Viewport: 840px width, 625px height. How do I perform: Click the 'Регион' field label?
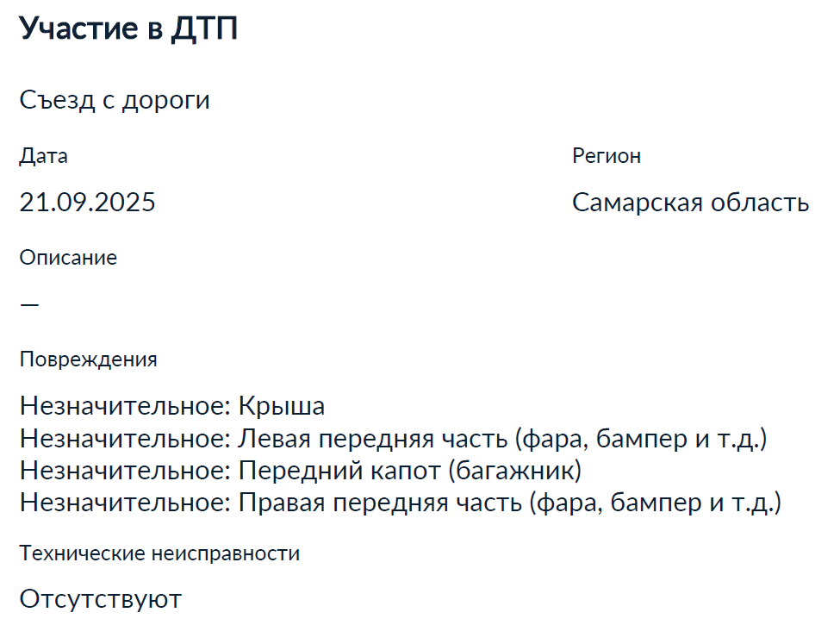[607, 156]
